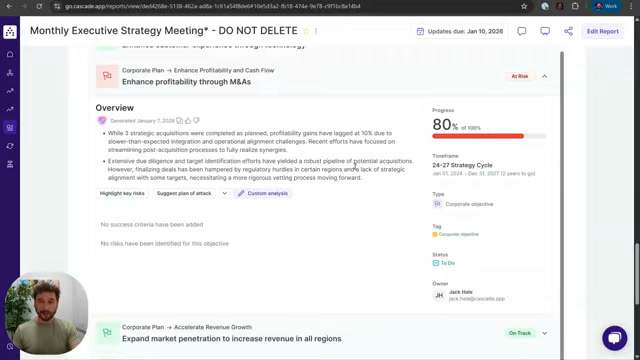Click the lower trend chart sidebar icon
This screenshot has height=360, width=640.
click(x=10, y=109)
